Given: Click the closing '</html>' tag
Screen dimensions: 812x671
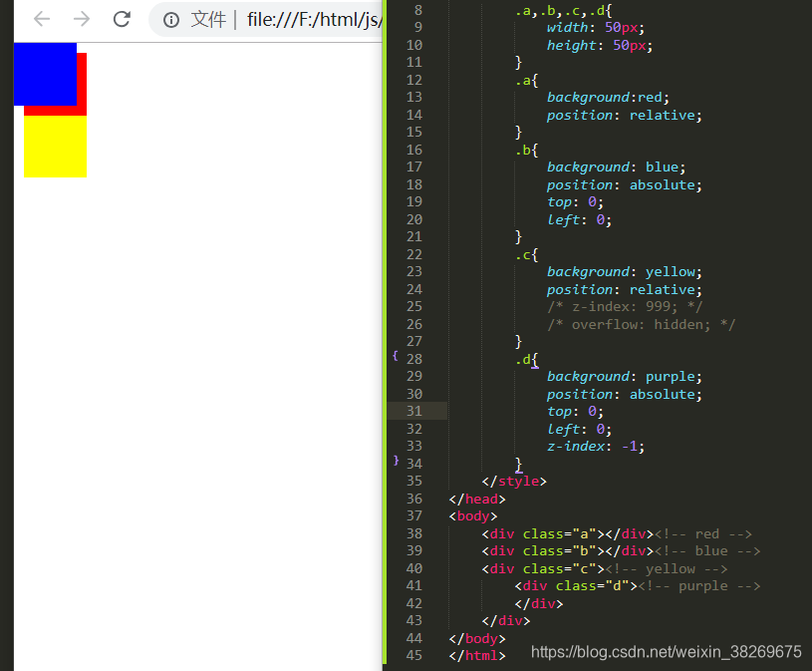Looking at the screenshot, I should coord(477,655).
